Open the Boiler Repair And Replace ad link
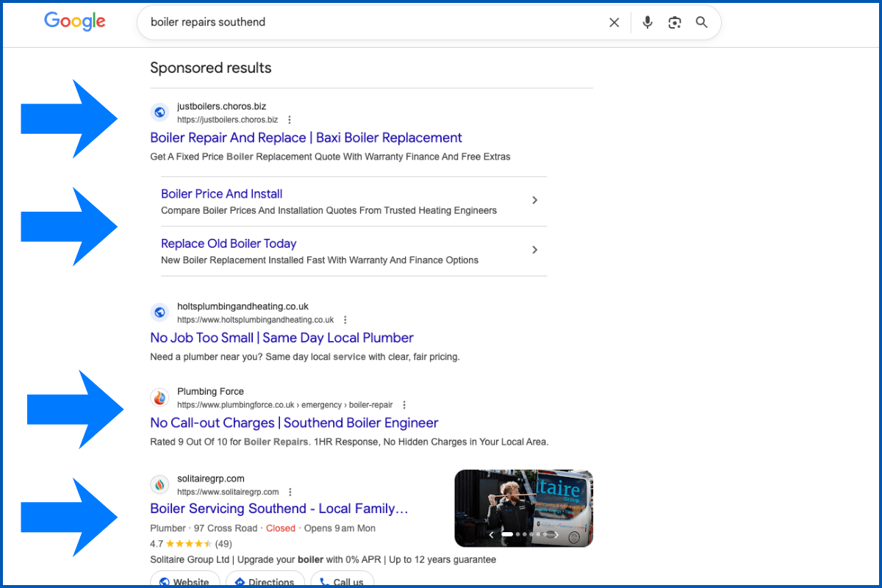This screenshot has width=882, height=588. click(x=305, y=137)
